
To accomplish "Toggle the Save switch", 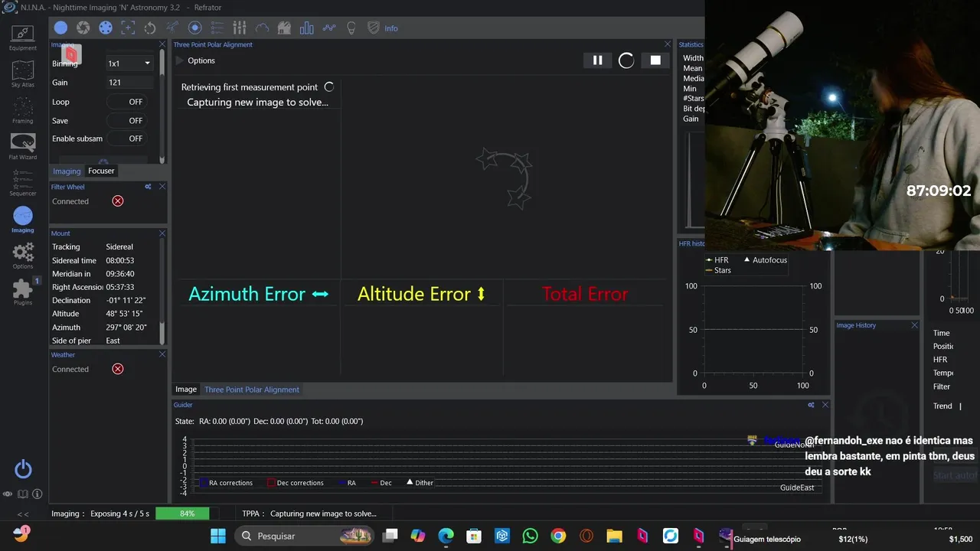I will [x=126, y=120].
